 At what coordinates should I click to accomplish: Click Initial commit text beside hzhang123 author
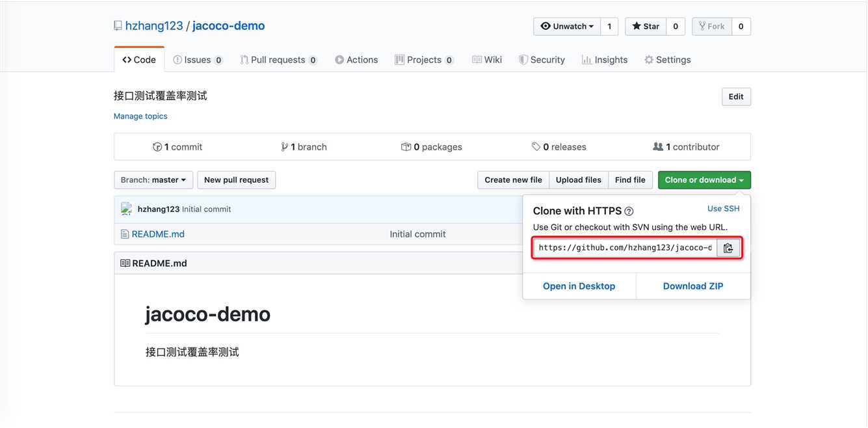tap(207, 209)
